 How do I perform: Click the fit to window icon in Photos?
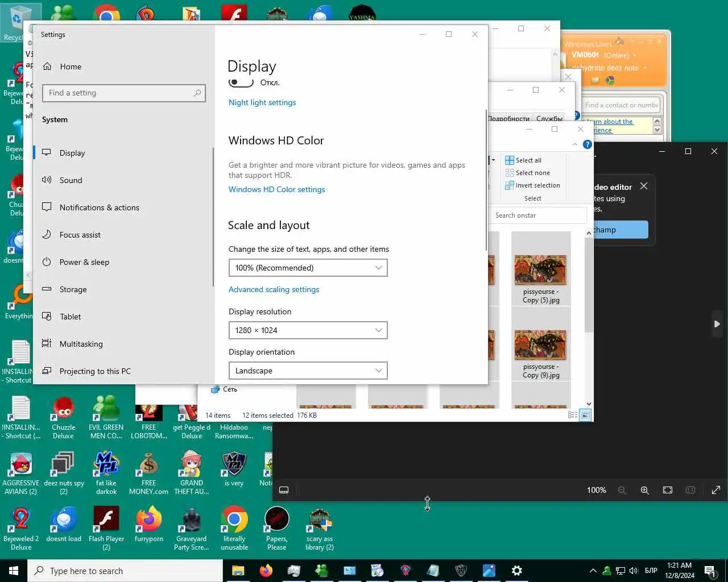[668, 490]
